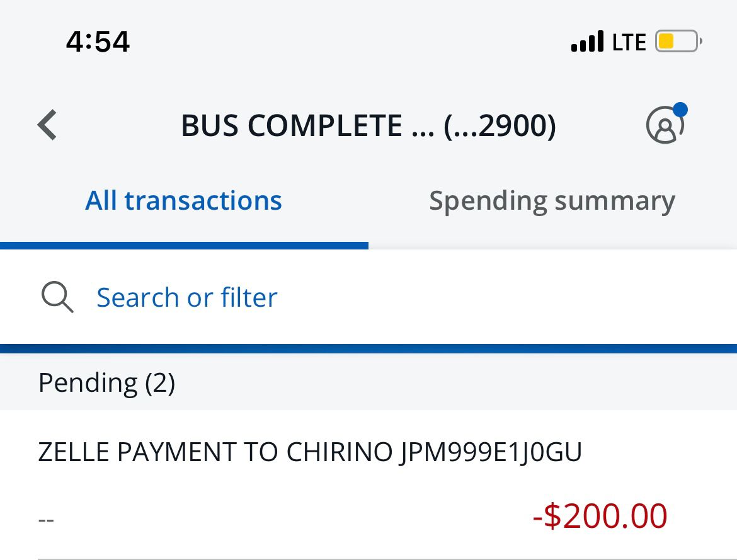This screenshot has height=560, width=737.
Task: Tap the LTE network indicator
Action: tap(629, 42)
